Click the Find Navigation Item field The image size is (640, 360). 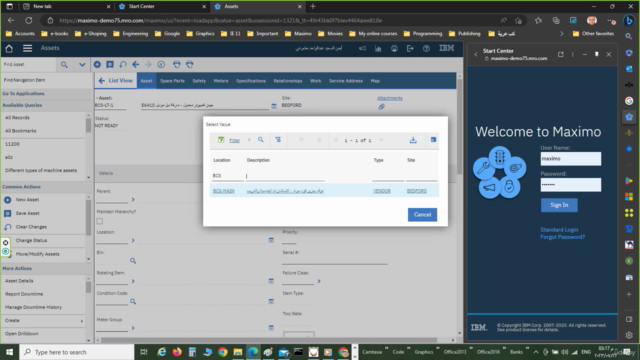[47, 80]
